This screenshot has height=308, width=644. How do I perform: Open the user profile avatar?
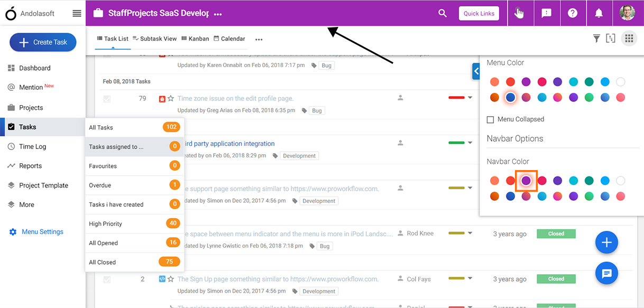click(627, 13)
